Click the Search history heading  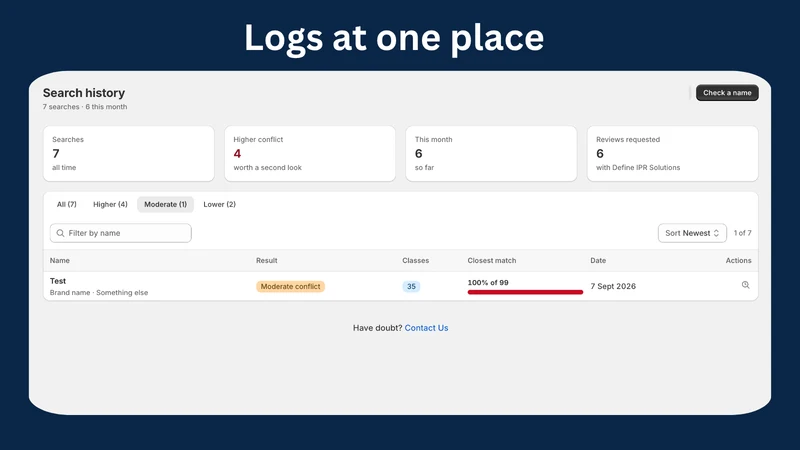[x=84, y=93]
